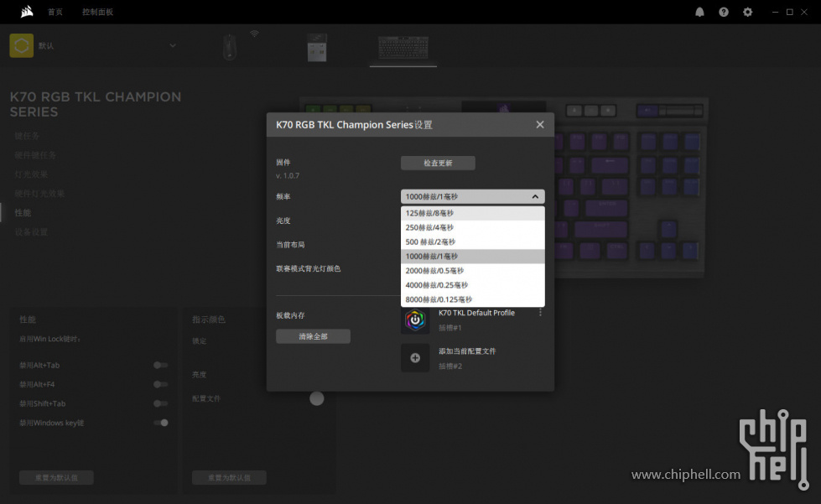Select the K70 keyboard device thumbnail
Image resolution: width=821 pixels, height=504 pixels.
click(x=403, y=48)
